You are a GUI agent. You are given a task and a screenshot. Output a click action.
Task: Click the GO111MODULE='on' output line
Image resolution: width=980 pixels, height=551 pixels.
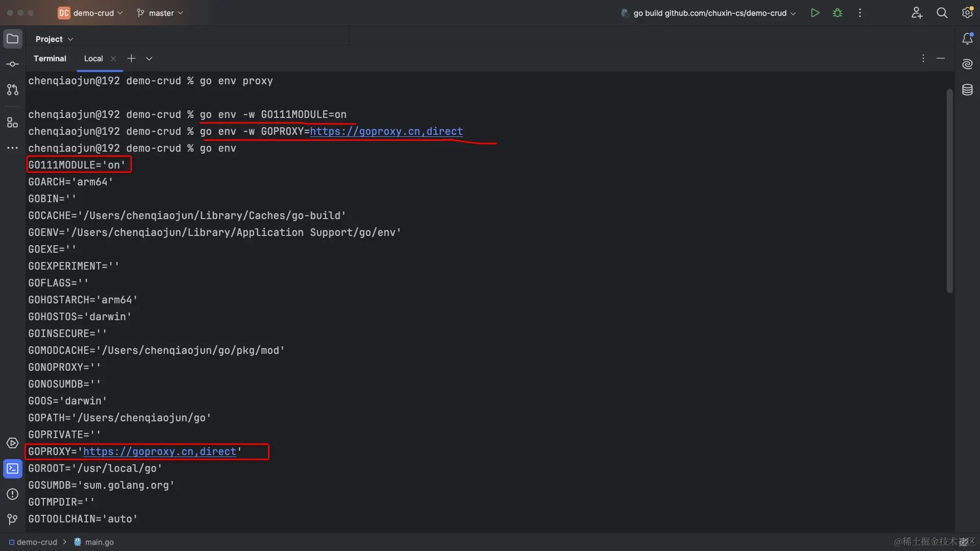(77, 165)
